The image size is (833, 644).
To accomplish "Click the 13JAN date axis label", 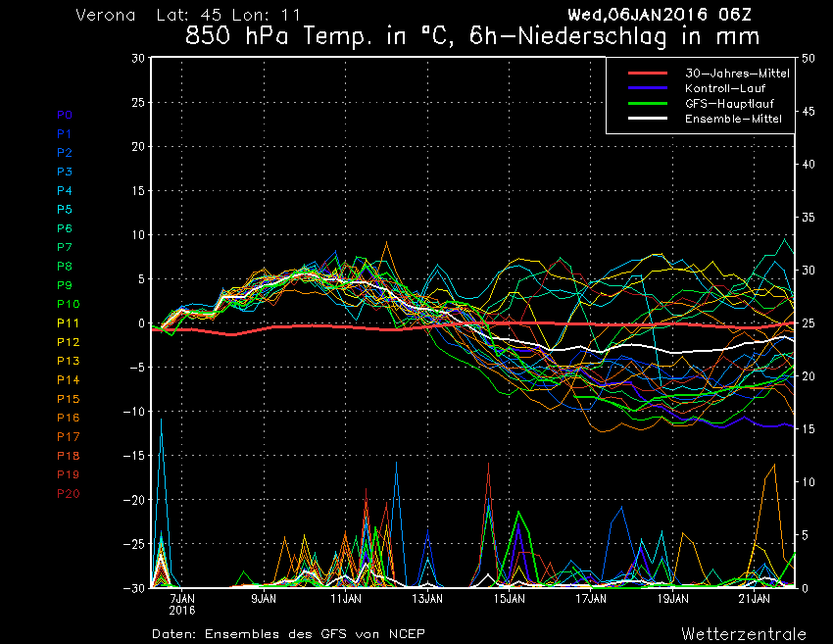I will coord(427,596).
